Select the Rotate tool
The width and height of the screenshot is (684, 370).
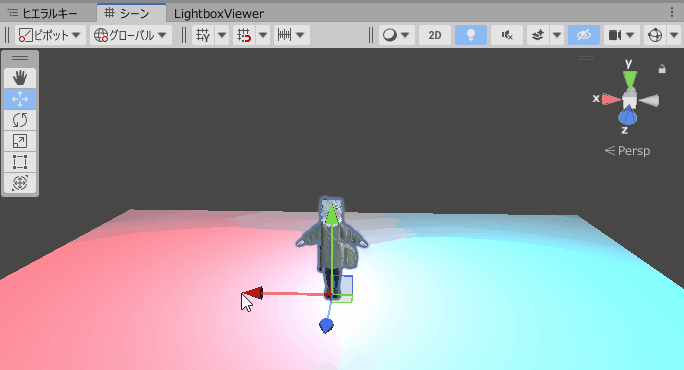[20, 120]
